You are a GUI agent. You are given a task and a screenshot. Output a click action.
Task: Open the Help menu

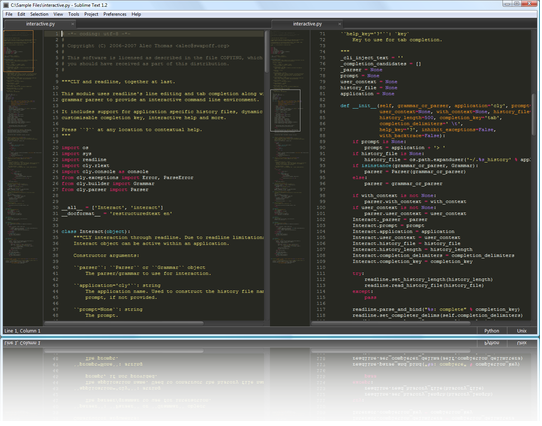136,14
